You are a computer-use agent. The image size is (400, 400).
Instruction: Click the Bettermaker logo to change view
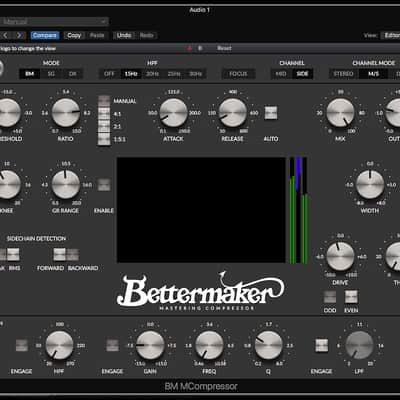[x=200, y=291]
